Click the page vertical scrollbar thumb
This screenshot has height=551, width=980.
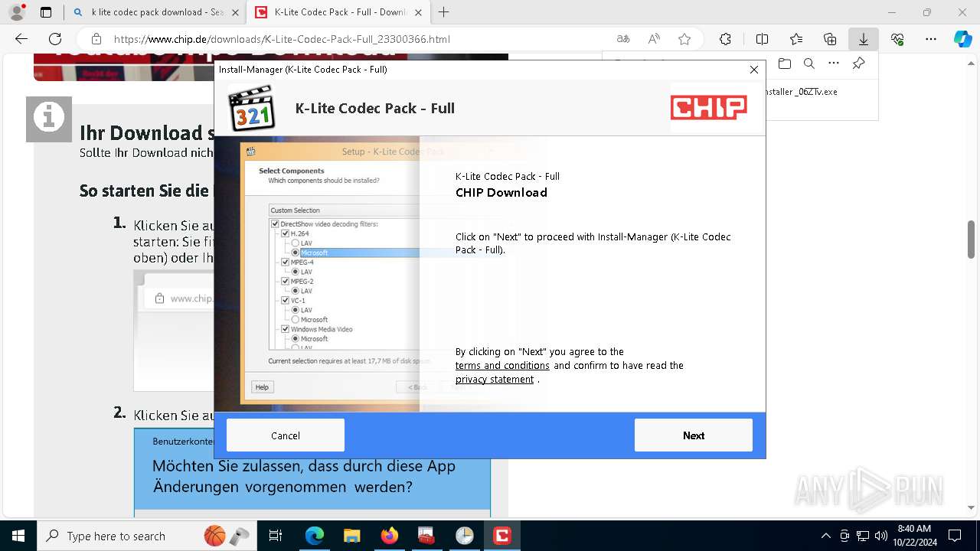coord(972,240)
